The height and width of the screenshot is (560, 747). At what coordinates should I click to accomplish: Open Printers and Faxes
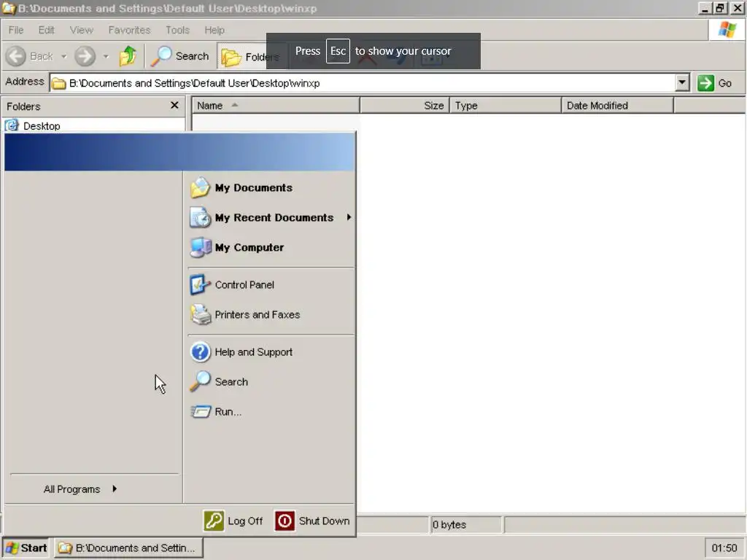[x=271, y=315]
